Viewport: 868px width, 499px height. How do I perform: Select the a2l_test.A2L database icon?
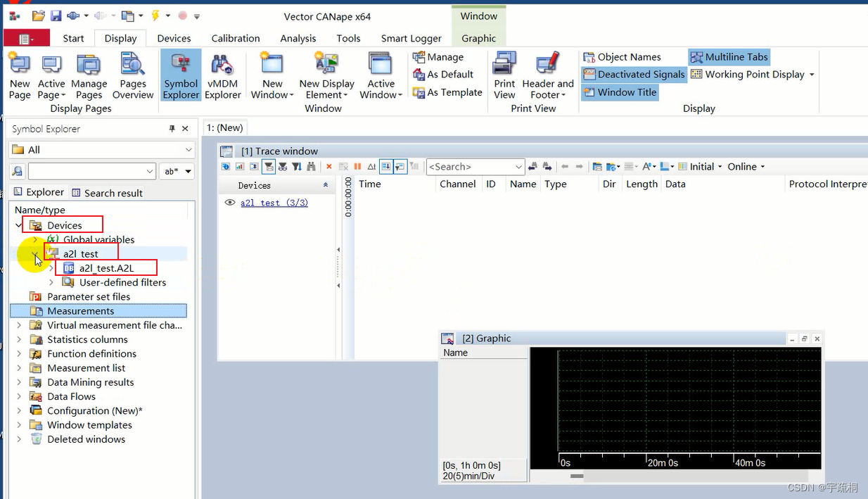click(69, 268)
